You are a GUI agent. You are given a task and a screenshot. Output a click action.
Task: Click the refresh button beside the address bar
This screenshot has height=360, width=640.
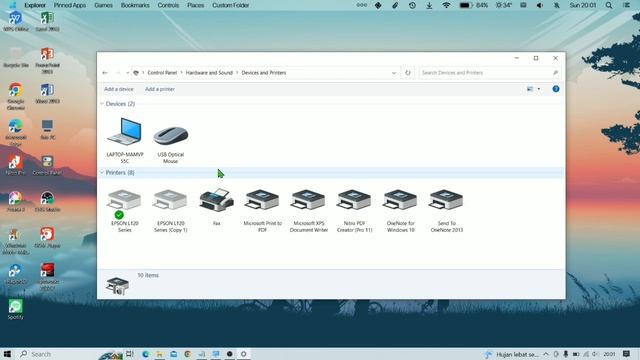click(x=408, y=73)
